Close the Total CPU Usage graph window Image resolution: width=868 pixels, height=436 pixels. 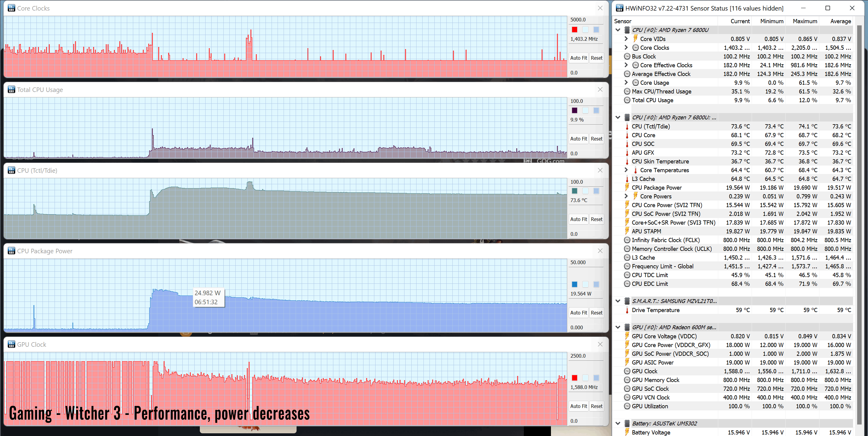pyautogui.click(x=600, y=89)
